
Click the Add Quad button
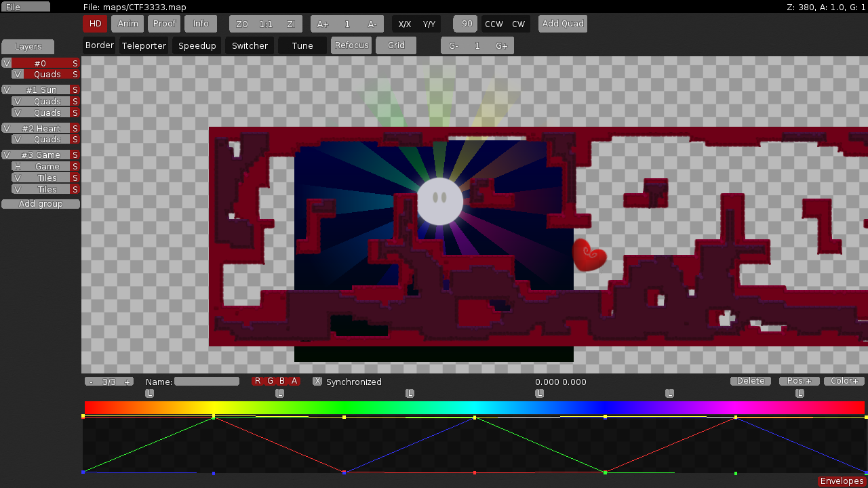pos(562,23)
